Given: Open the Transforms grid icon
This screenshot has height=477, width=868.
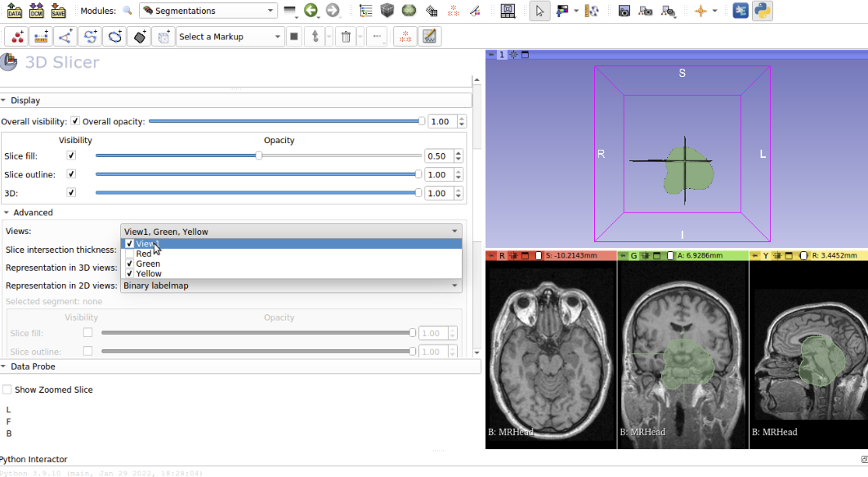Looking at the screenshot, I should 432,11.
